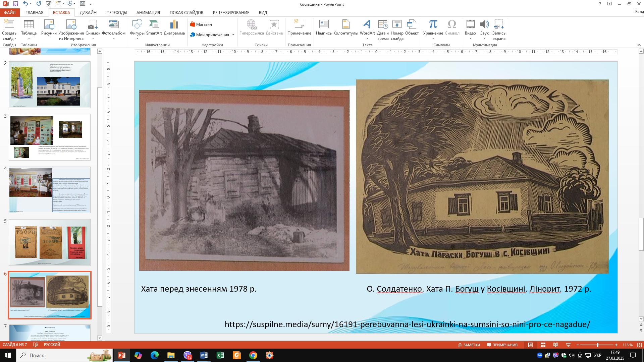
Task: Insert pictures with the Рисунки icon
Action: (x=49, y=27)
